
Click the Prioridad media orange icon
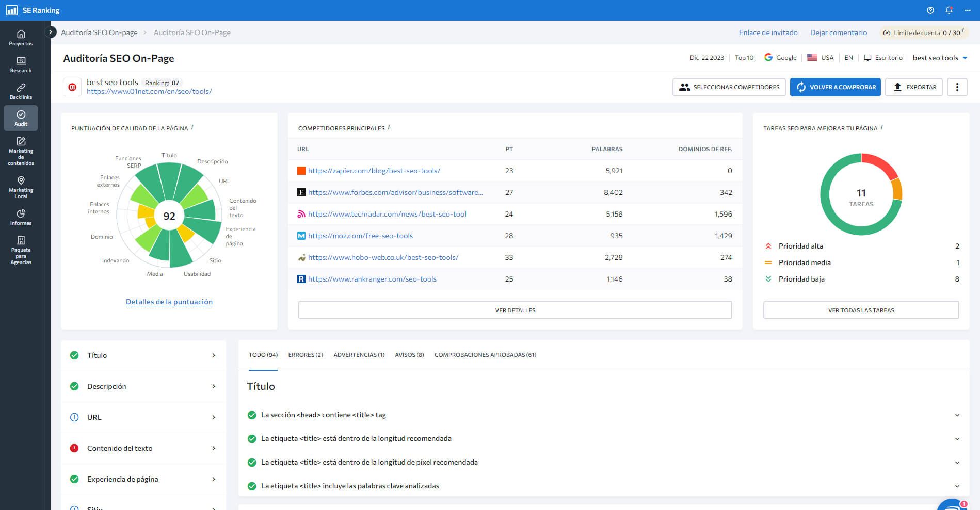768,262
